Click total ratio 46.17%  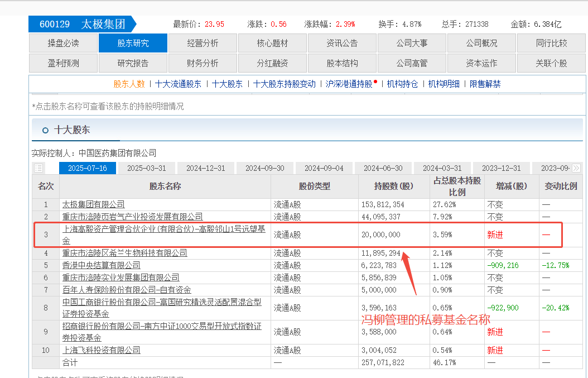coord(445,362)
